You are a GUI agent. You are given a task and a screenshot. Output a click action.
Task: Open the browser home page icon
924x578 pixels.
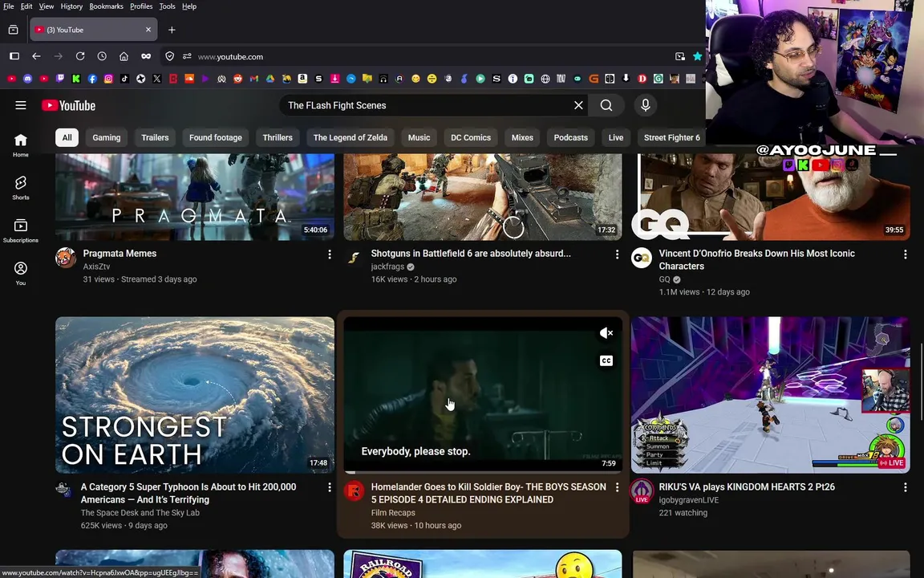[x=124, y=57]
